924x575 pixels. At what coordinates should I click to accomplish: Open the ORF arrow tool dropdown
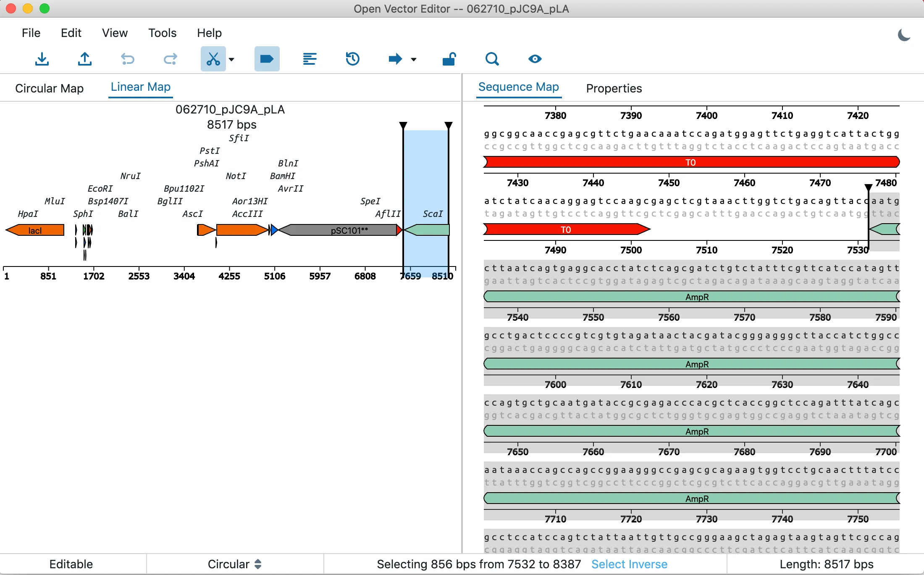[x=414, y=60]
